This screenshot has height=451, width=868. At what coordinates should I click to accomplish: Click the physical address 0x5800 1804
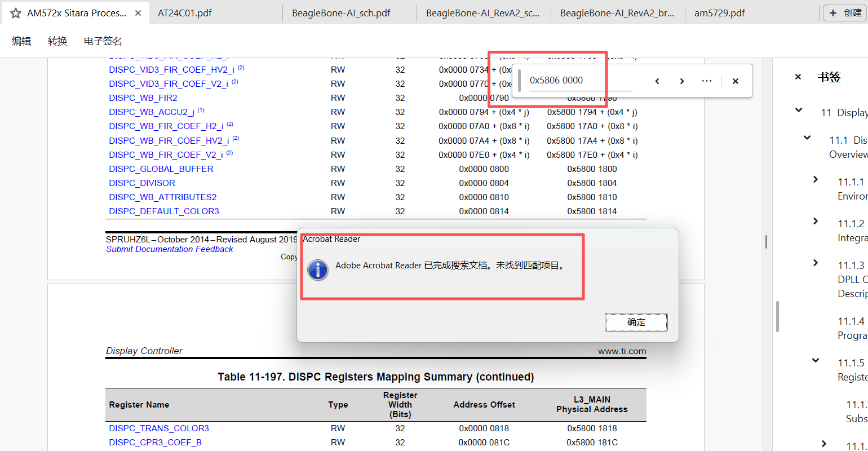pos(592,183)
